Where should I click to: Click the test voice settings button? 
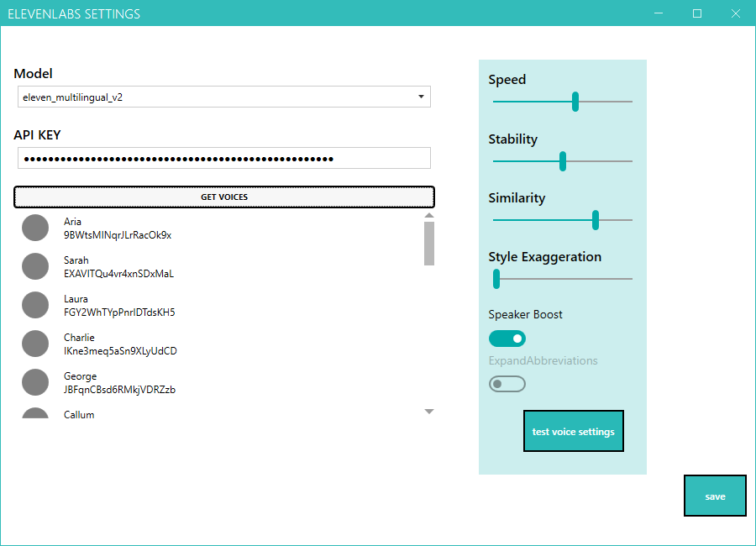click(x=574, y=431)
